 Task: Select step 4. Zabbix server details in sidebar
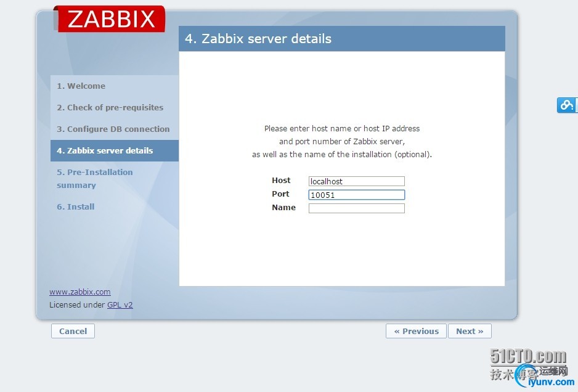[114, 150]
